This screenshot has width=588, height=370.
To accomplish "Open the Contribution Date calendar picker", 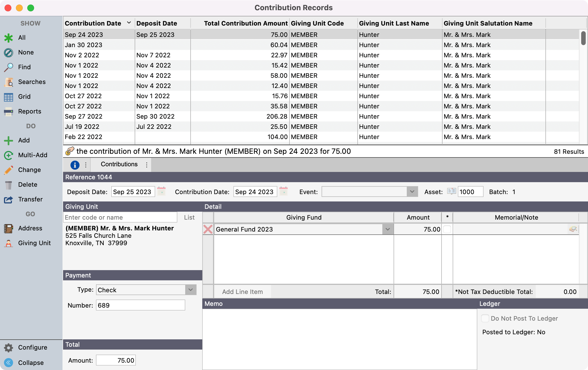I will pos(283,192).
